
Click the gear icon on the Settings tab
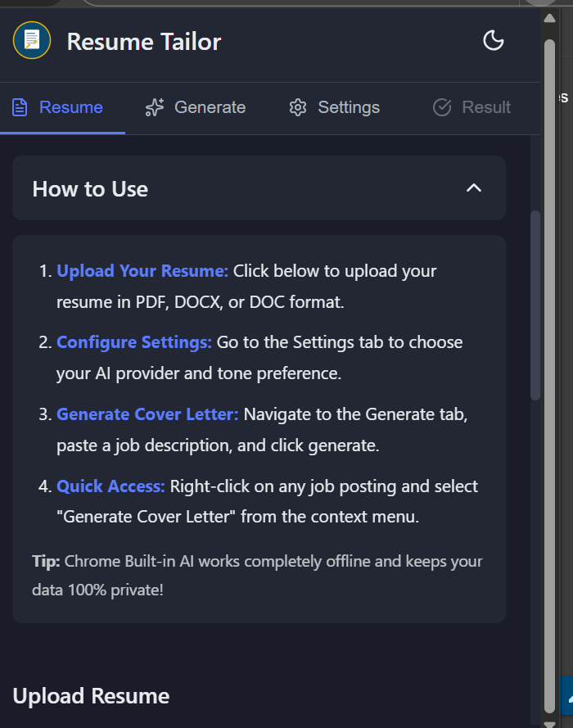tap(298, 107)
